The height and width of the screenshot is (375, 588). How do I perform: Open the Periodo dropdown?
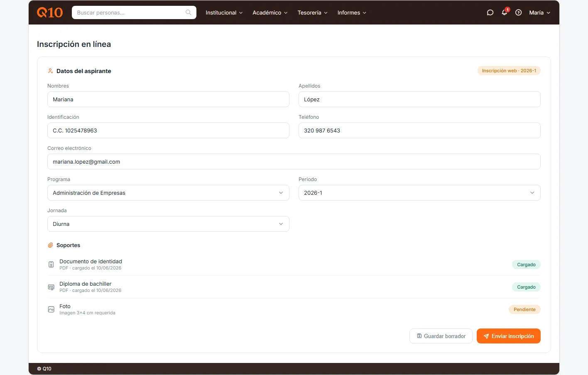[419, 193]
